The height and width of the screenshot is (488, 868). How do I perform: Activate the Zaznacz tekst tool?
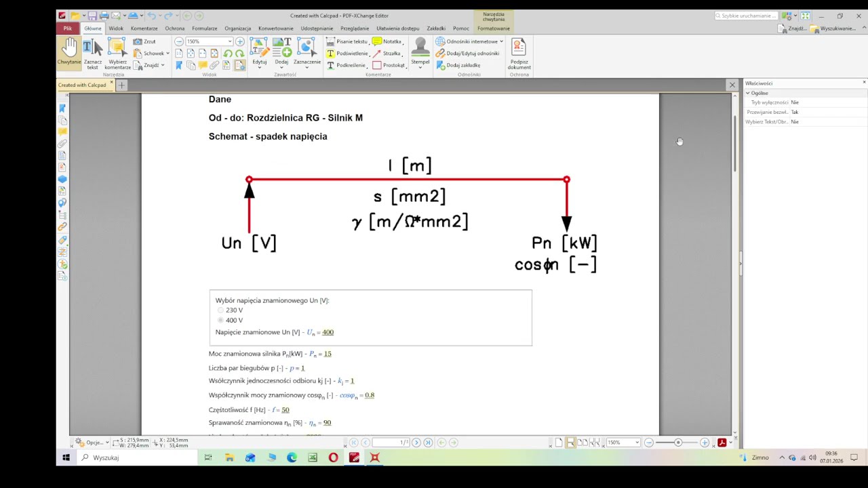[x=92, y=53]
